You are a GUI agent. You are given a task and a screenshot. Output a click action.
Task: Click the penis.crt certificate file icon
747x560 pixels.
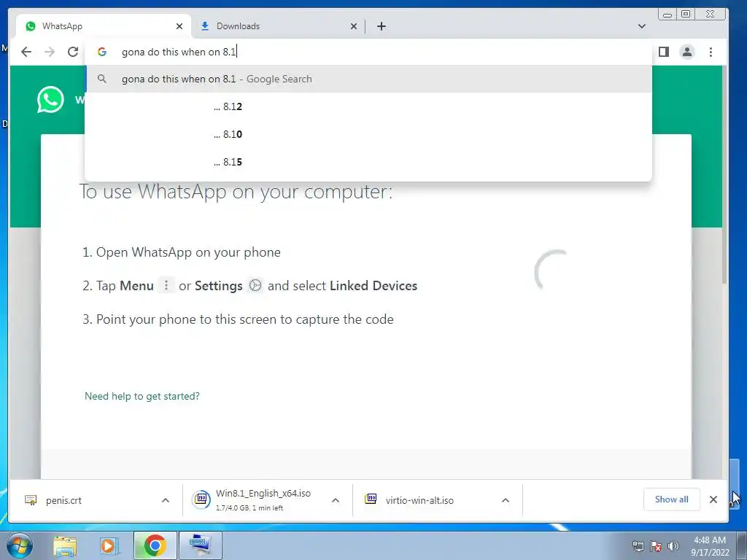point(31,499)
